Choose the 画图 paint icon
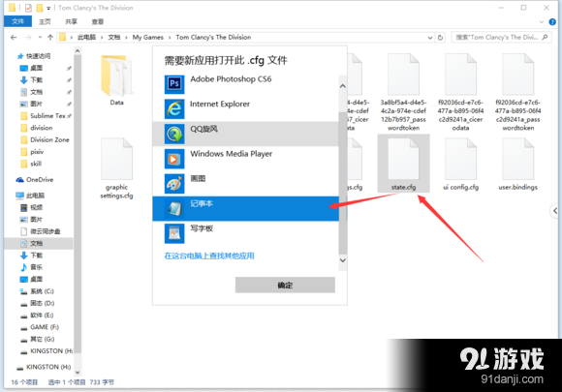This screenshot has width=562, height=392. pos(174,184)
